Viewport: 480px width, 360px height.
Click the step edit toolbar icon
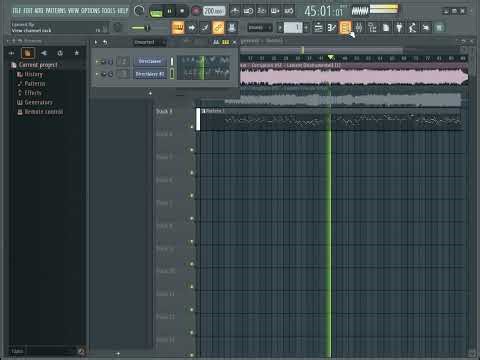click(x=205, y=28)
